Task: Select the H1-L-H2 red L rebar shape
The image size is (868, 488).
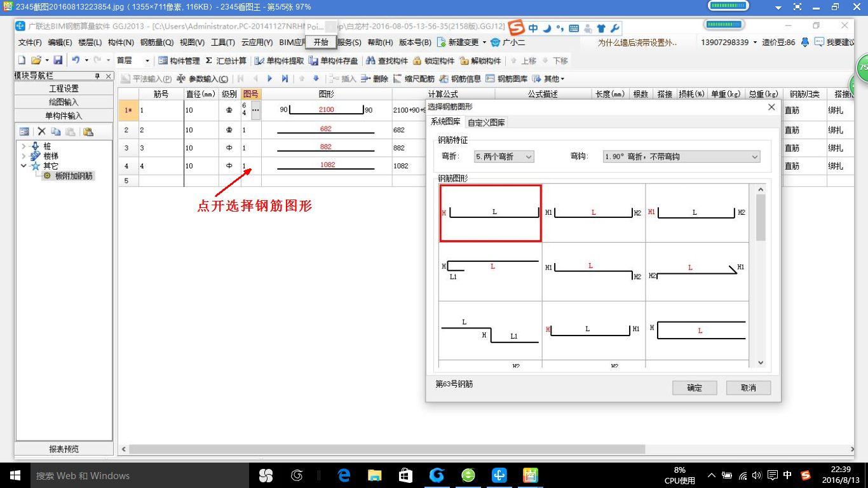Action: tap(593, 213)
